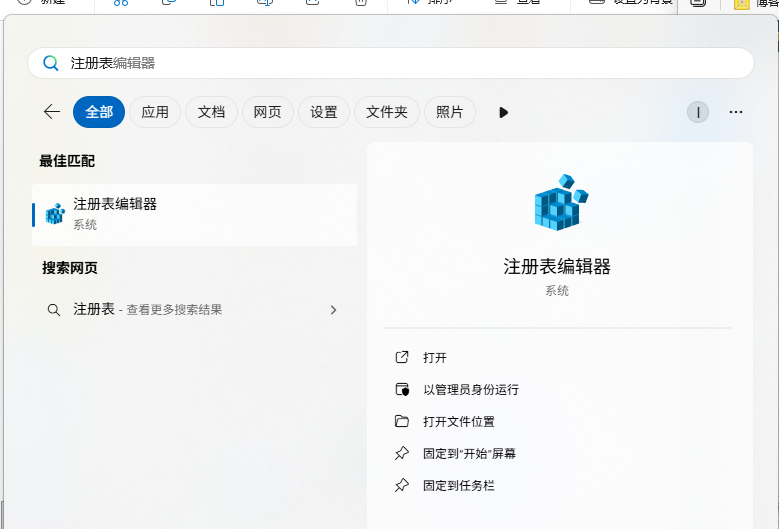The image size is (779, 529).
Task: Expand the 注册表 web result chevron
Action: 333,310
